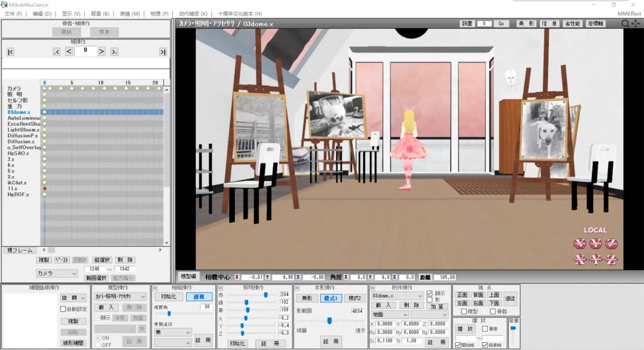The height and width of the screenshot is (350, 644).
Task: Step forward one frame with > button
Action: 102,51
